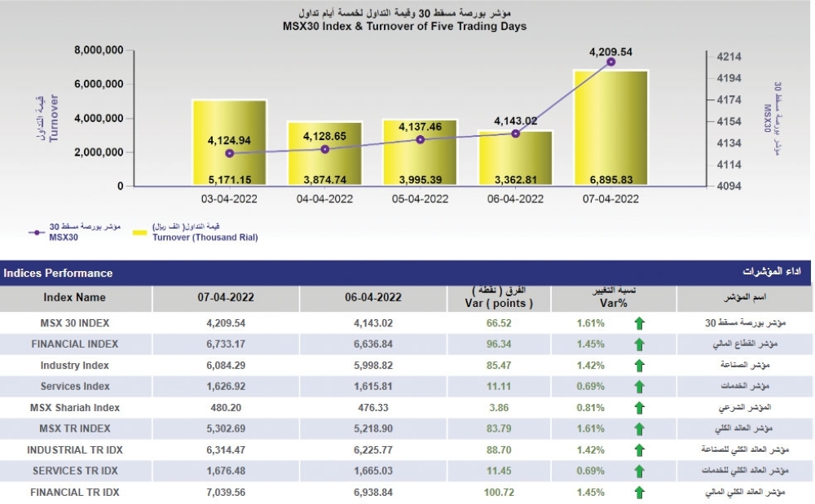Click the value 7,039.56 in FINANCIAL TR row

[x=226, y=492]
